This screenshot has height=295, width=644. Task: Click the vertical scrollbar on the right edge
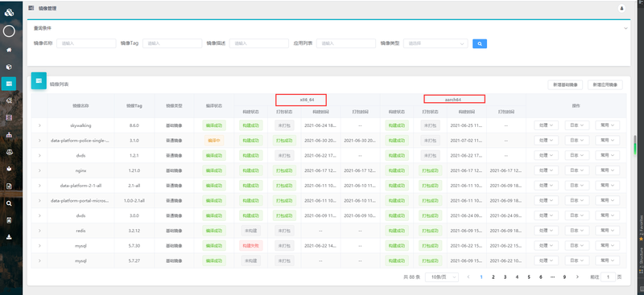[635, 145]
